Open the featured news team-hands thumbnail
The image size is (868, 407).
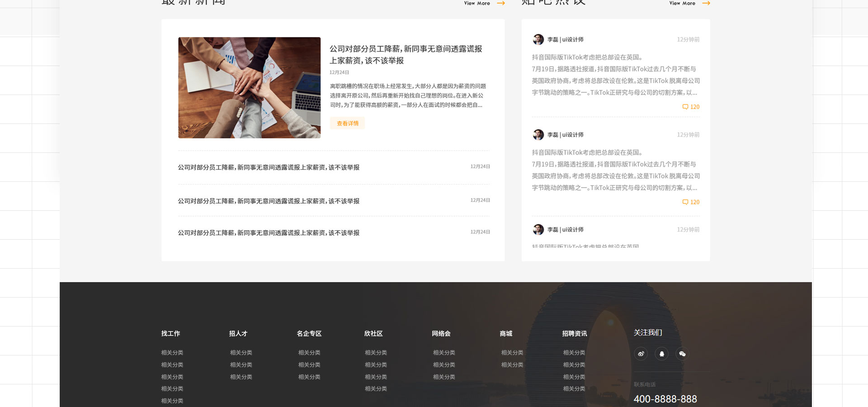pos(249,88)
